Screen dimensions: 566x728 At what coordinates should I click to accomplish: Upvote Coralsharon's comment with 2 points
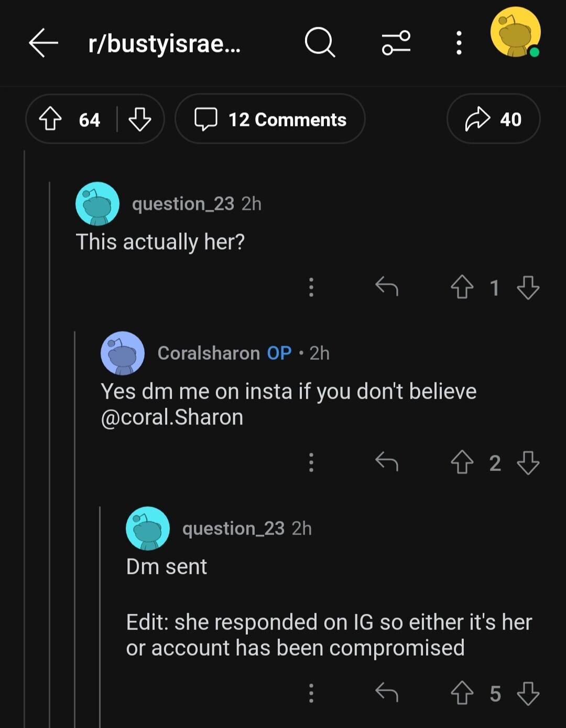pyautogui.click(x=462, y=463)
